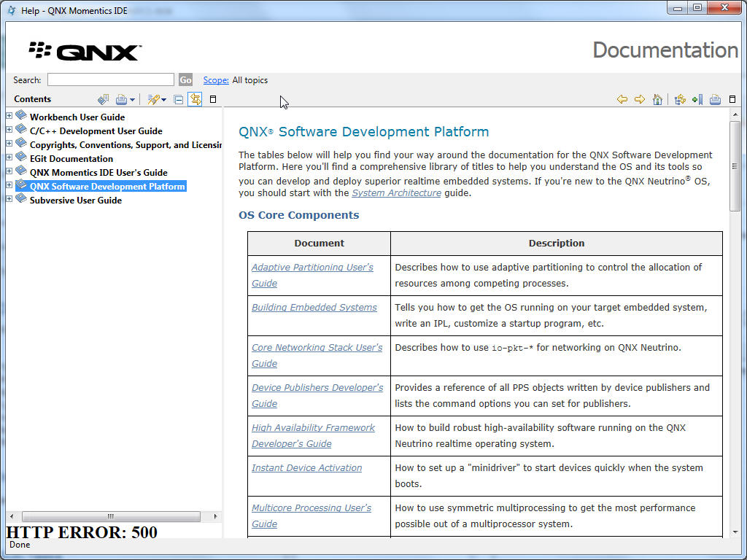Screen dimensions: 747x560
Task: Click the QNX logo in the banner
Action: coord(85,51)
